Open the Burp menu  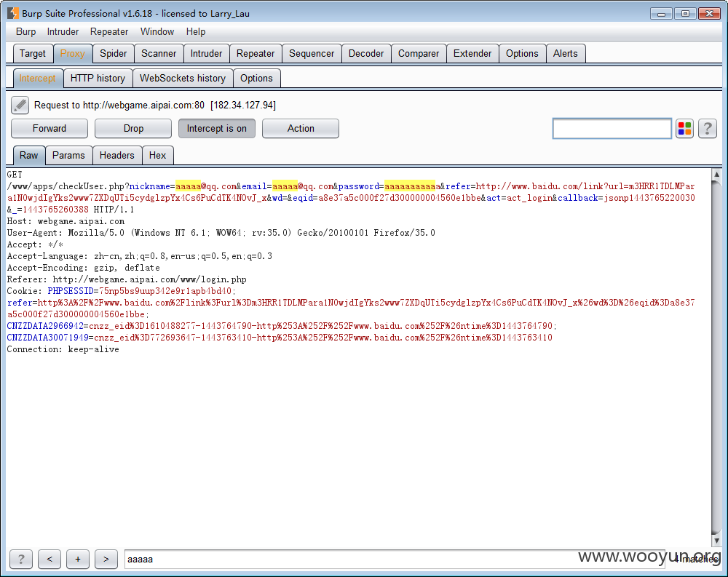[x=25, y=31]
